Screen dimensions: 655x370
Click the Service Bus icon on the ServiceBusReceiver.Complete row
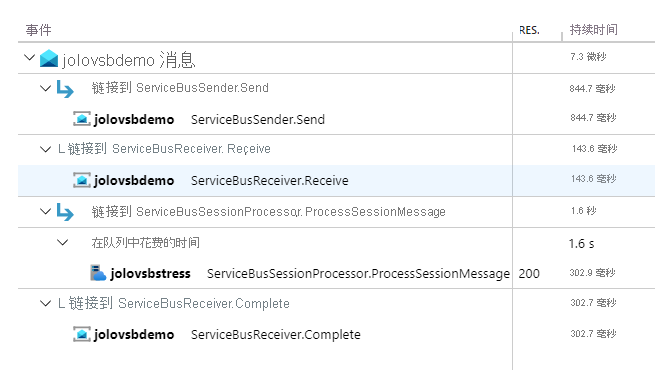82,334
